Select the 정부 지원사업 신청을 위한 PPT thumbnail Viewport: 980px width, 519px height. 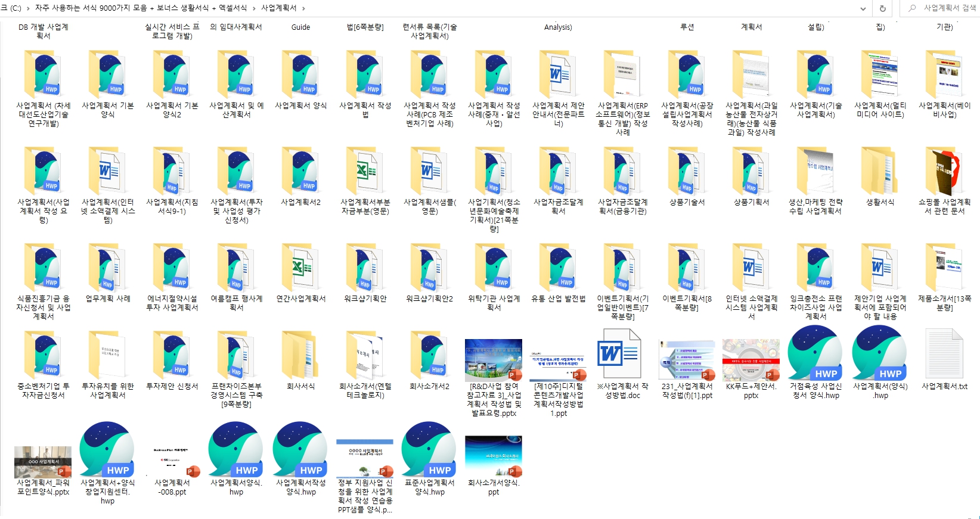(365, 458)
